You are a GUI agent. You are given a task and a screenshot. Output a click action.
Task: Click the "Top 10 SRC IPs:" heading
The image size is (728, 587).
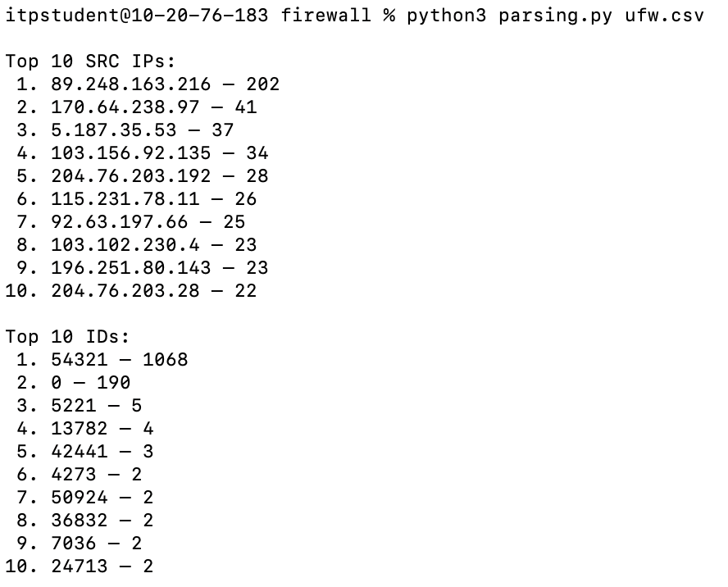pyautogui.click(x=90, y=61)
